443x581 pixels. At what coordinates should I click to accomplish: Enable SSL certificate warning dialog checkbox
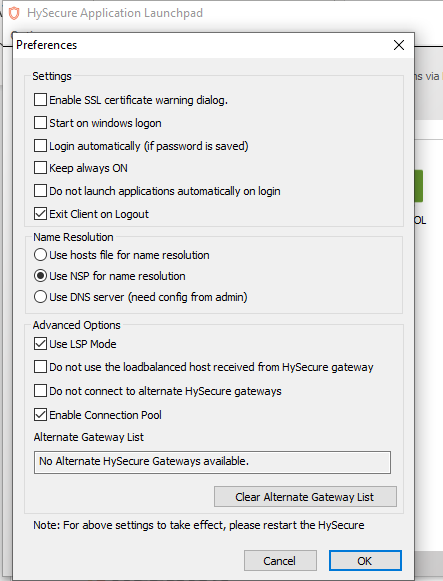(x=40, y=100)
